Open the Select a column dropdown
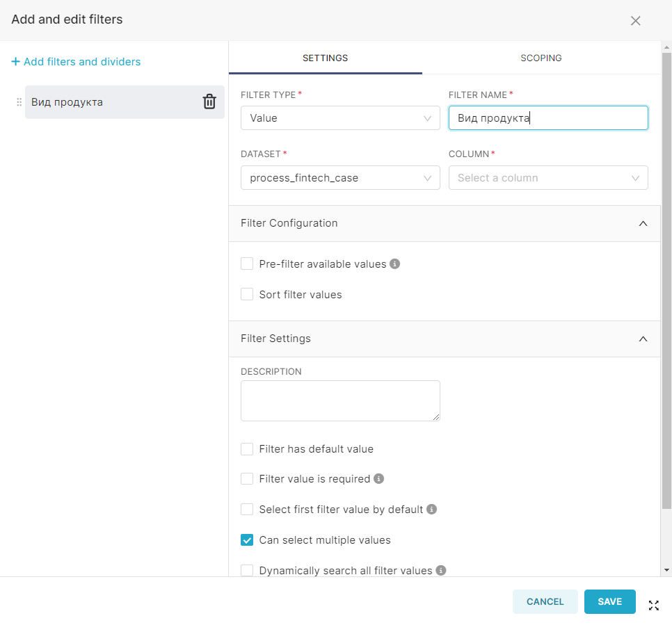The height and width of the screenshot is (625, 672). (x=548, y=178)
